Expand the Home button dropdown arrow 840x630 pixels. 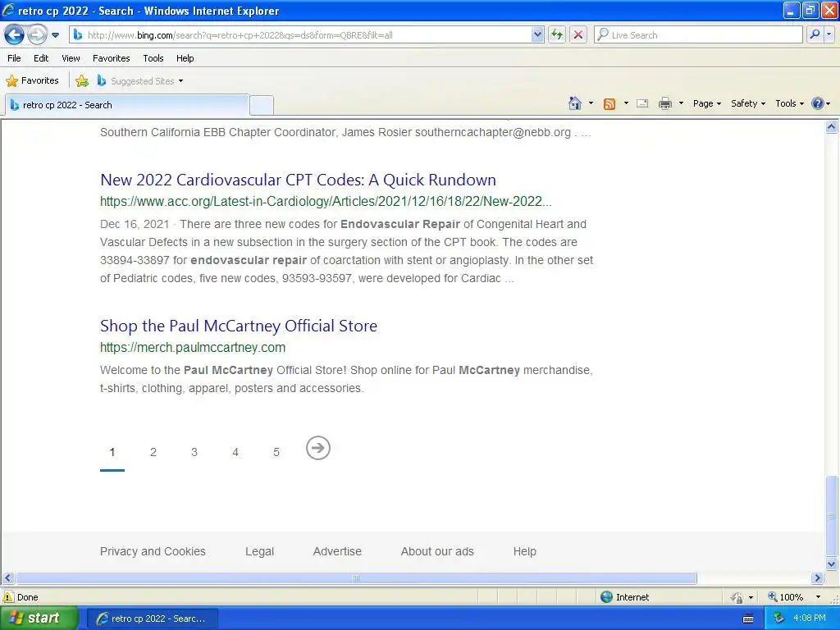[591, 103]
